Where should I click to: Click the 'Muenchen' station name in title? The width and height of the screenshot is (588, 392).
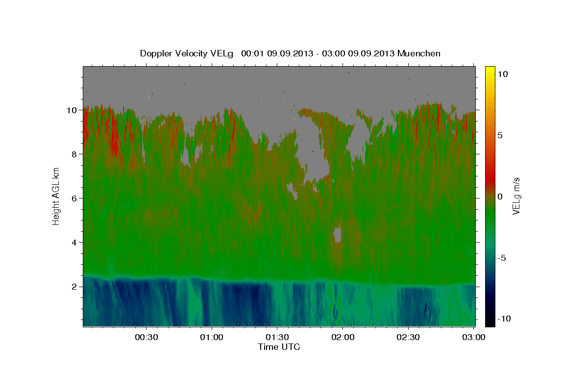click(419, 53)
